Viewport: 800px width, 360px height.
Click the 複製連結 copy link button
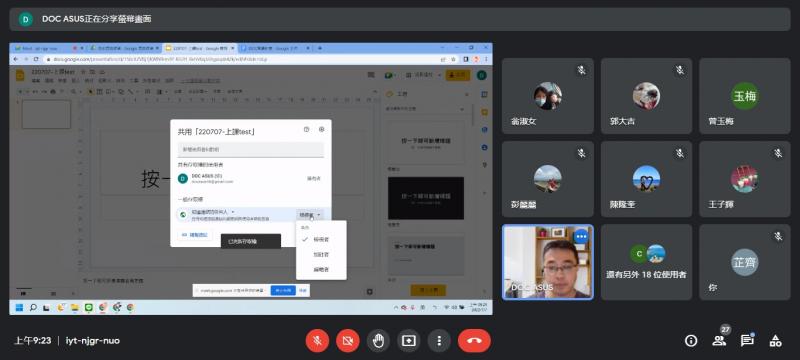click(x=195, y=235)
